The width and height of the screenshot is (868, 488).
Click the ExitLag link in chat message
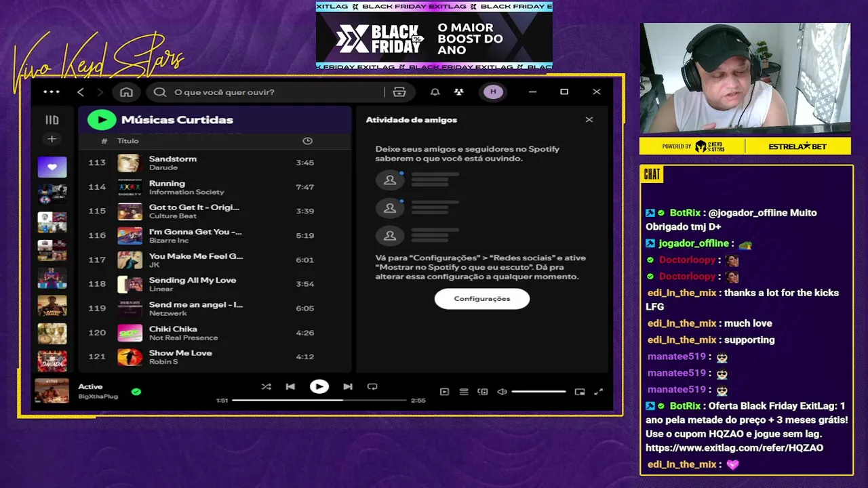coord(734,448)
